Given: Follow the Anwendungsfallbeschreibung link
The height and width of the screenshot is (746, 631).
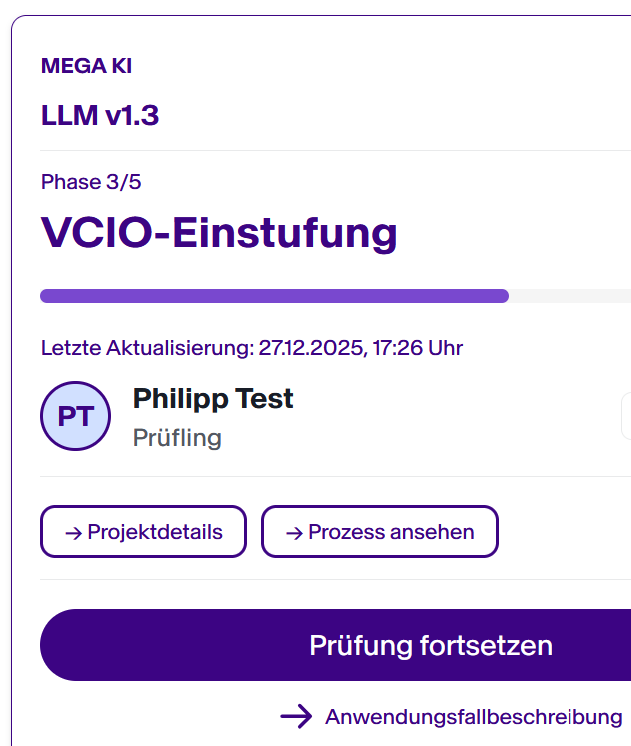Looking at the screenshot, I should (x=473, y=717).
